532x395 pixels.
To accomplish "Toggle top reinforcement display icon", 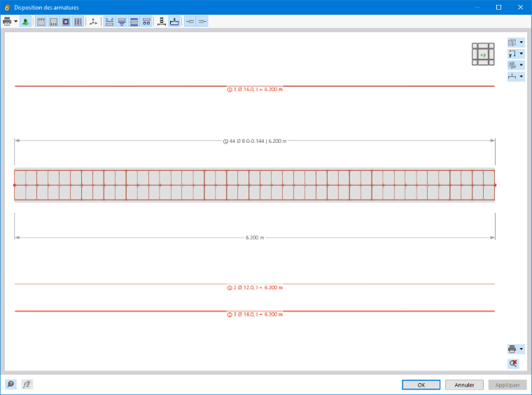I will (41, 22).
